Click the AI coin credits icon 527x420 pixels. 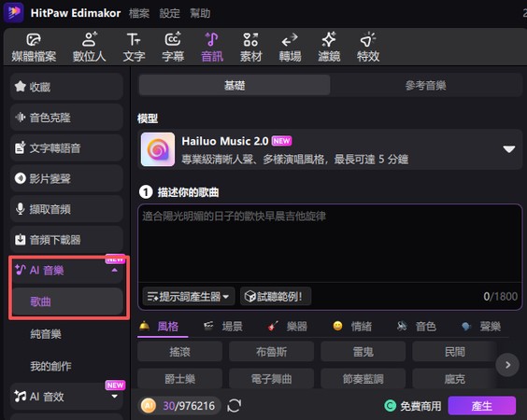click(x=149, y=406)
